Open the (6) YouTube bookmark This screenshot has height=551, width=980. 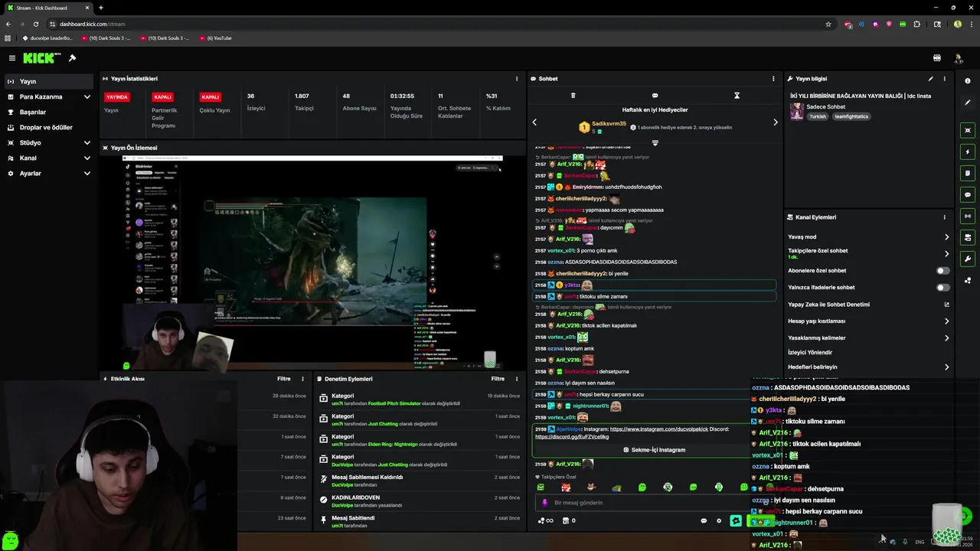(216, 38)
